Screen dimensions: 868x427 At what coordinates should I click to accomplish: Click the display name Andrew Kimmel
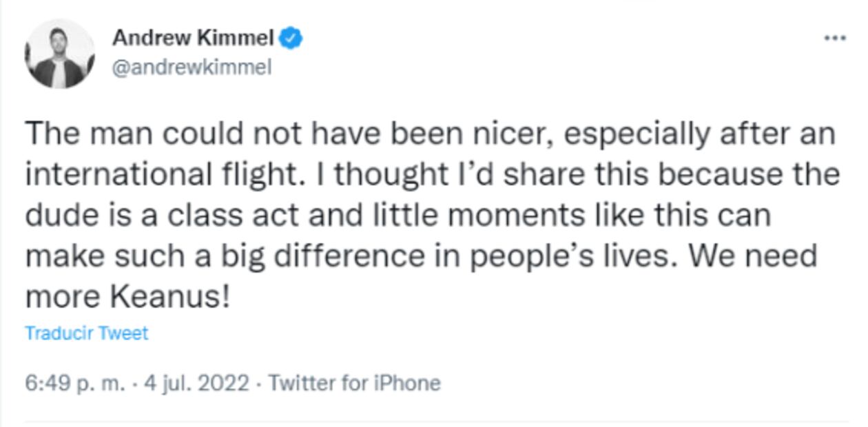point(193,39)
